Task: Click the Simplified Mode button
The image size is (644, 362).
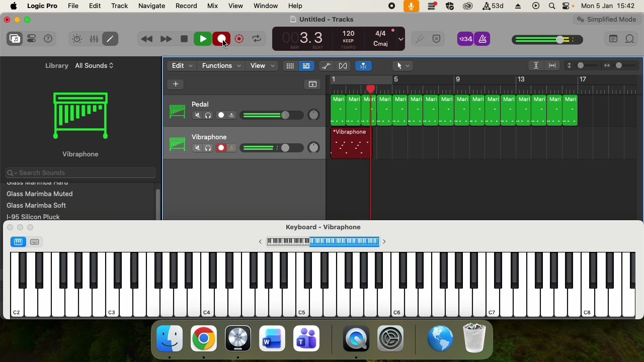Action: coord(606,20)
